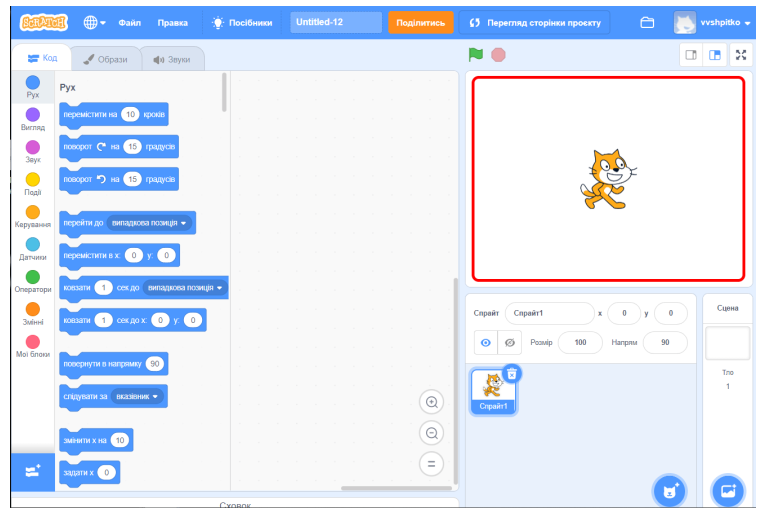This screenshot has width=763, height=517.
Task: Zoom out on the code workspace
Action: [x=432, y=433]
